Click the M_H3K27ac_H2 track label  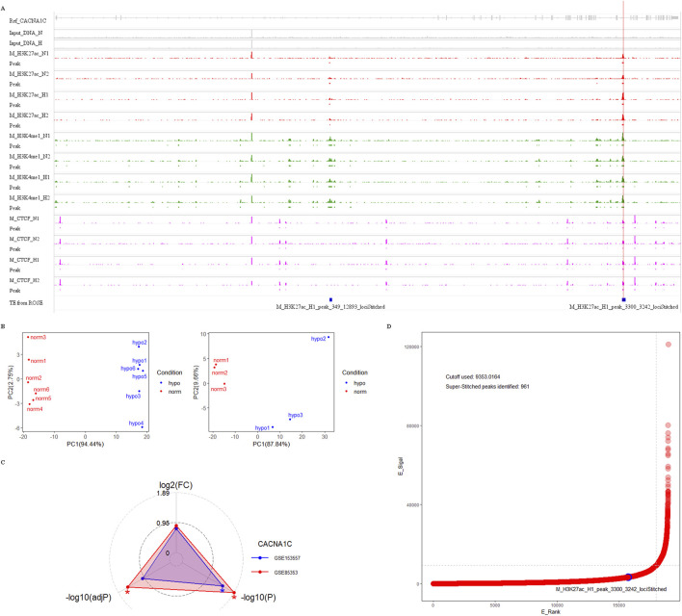coord(29,115)
